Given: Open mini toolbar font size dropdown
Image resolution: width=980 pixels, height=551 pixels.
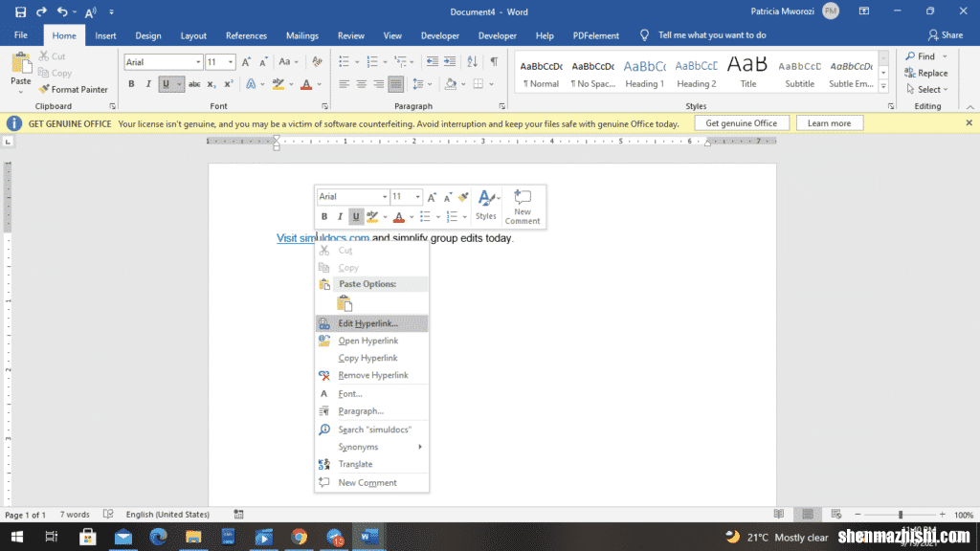Looking at the screenshot, I should (417, 197).
